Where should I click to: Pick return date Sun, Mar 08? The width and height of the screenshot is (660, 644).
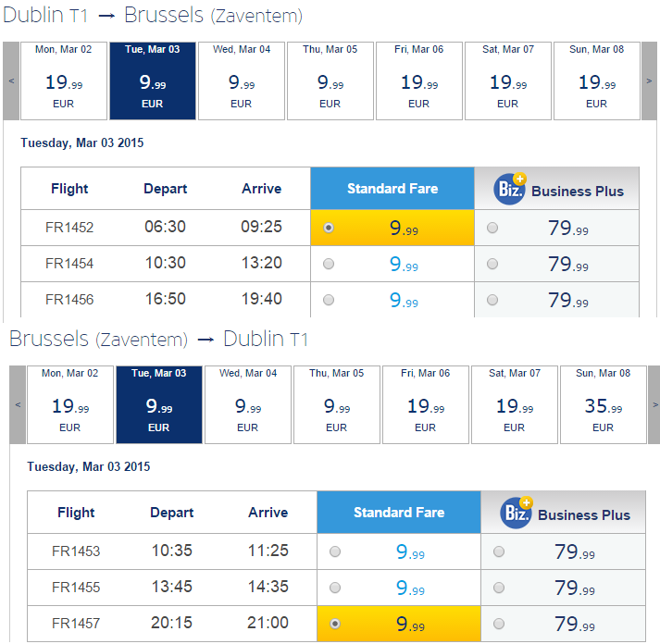click(604, 404)
